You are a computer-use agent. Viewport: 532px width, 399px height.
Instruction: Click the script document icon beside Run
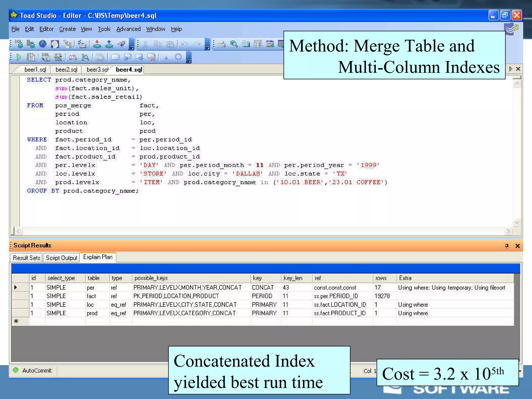pyautogui.click(x=31, y=57)
